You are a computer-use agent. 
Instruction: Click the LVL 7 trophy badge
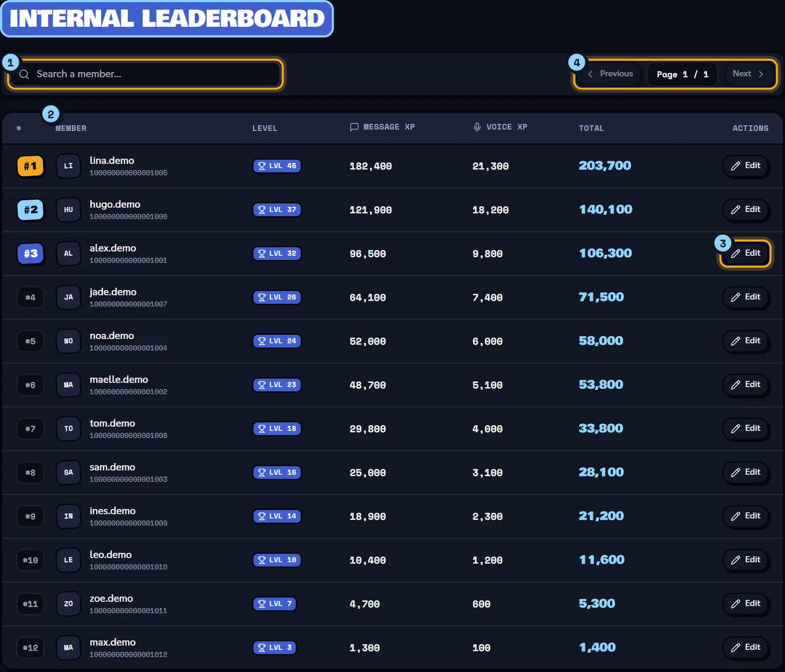pyautogui.click(x=275, y=604)
